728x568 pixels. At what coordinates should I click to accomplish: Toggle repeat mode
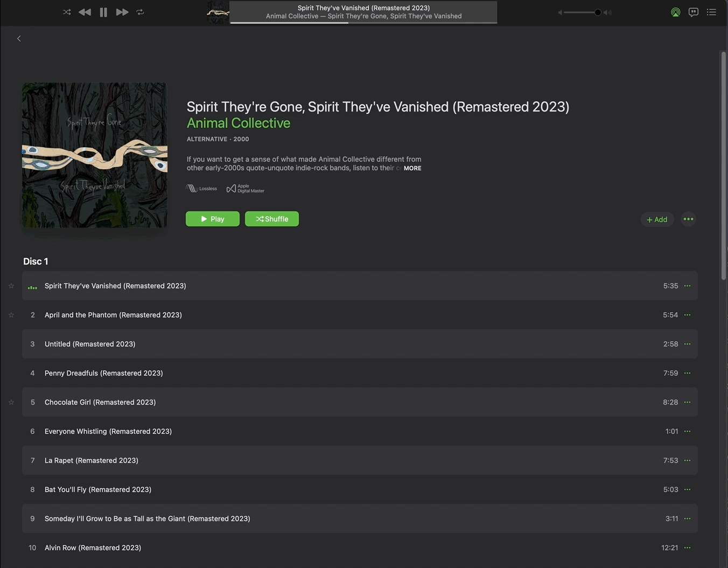tap(140, 12)
